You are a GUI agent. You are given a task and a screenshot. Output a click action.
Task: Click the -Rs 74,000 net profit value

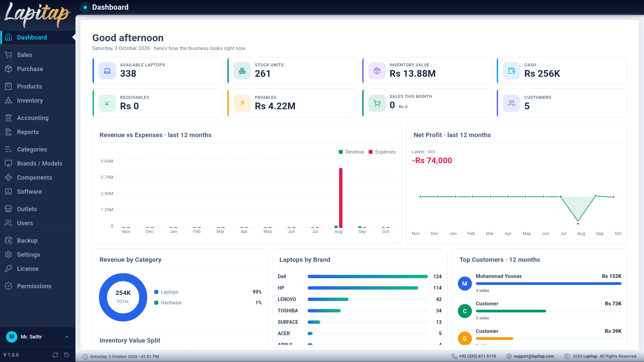(432, 161)
